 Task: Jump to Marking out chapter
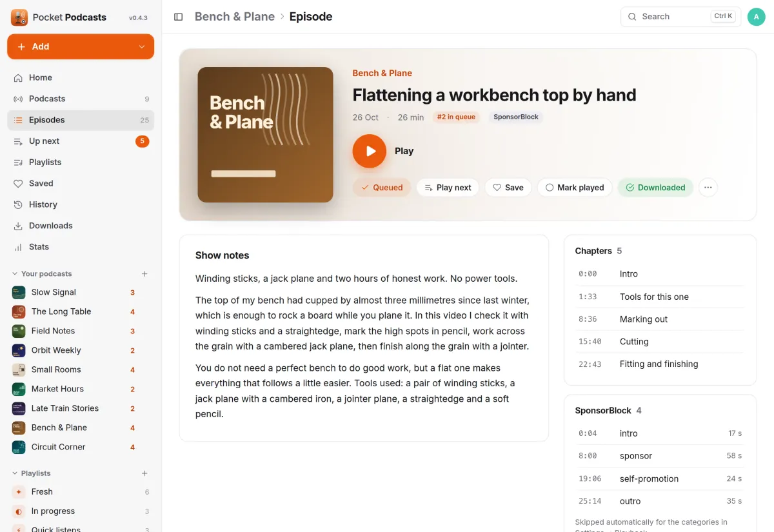pos(659,319)
